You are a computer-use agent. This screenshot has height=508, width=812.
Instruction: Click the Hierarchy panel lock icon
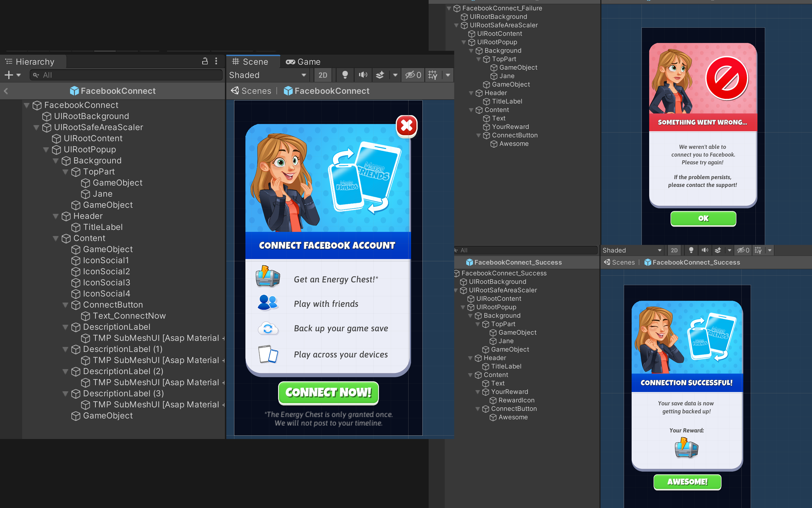pyautogui.click(x=205, y=61)
